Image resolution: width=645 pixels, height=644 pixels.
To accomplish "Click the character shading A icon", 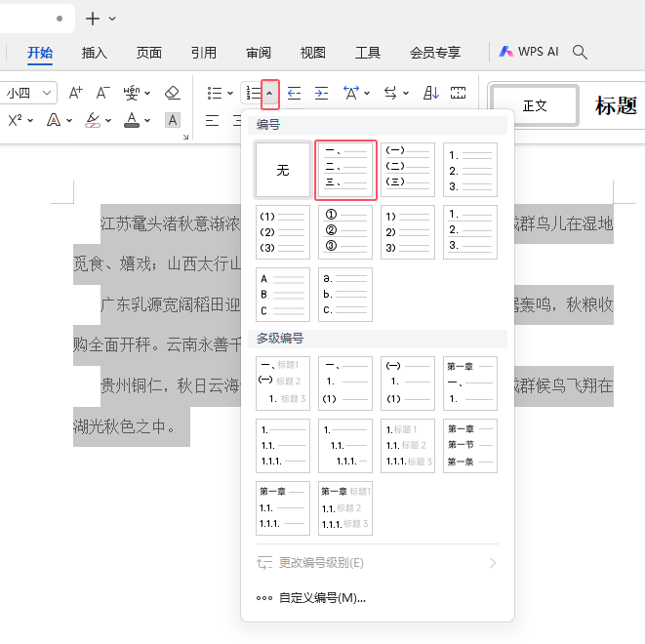I will (x=173, y=120).
